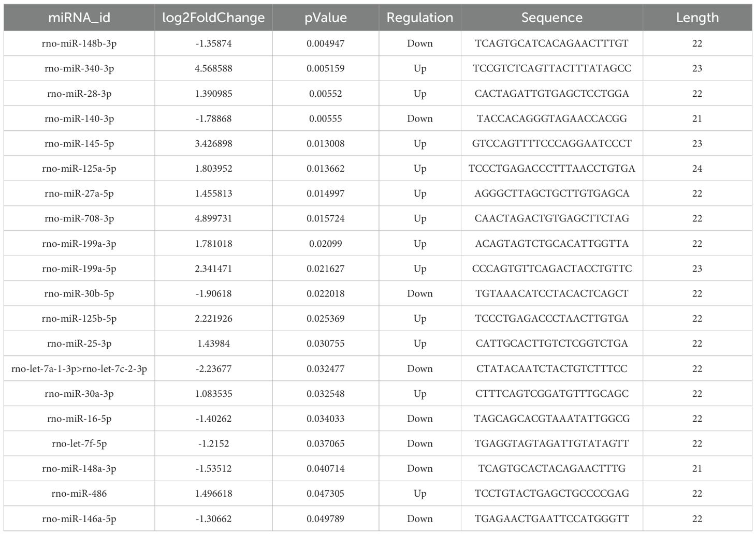This screenshot has height=535, width=756.
Task: Select the log2FoldChange value 4.899731
Action: pyautogui.click(x=213, y=218)
